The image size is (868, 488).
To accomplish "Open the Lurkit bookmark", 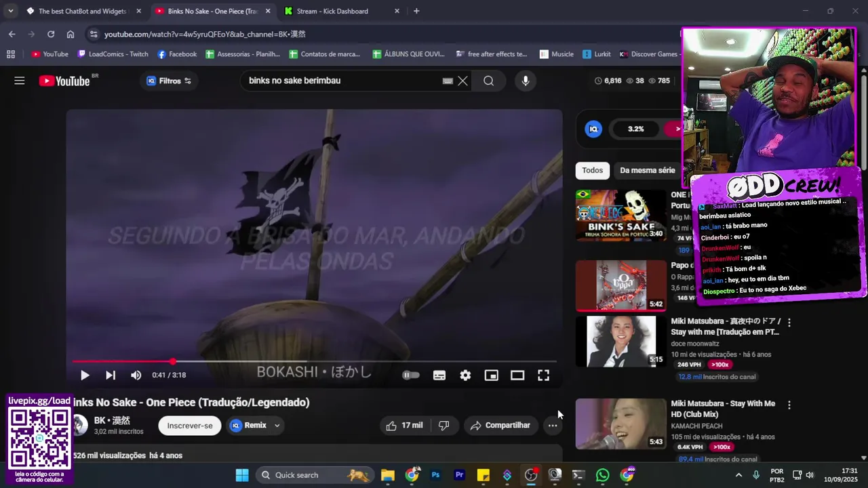I will coord(597,54).
